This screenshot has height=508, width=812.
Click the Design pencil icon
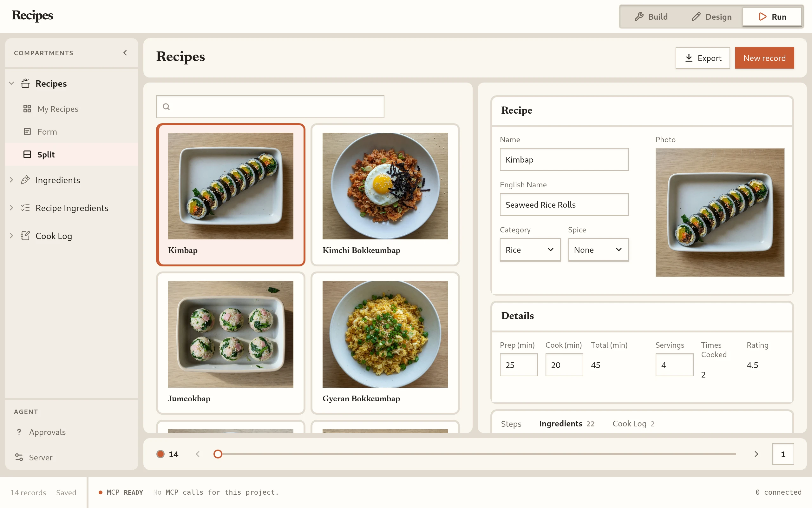[696, 17]
